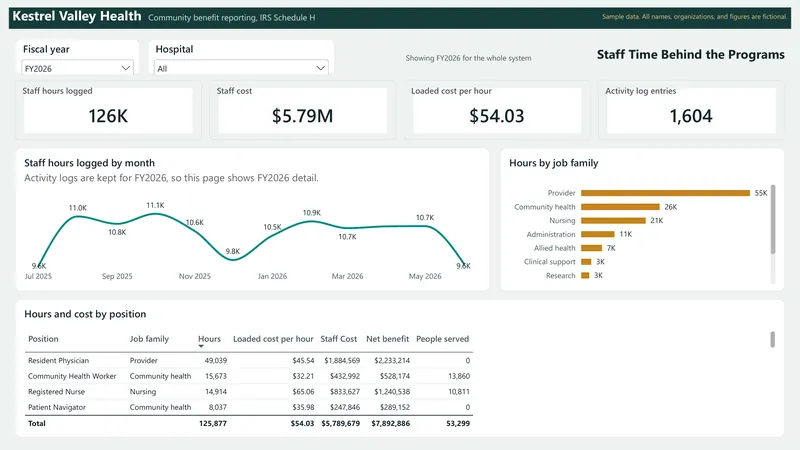Image resolution: width=800 pixels, height=450 pixels.
Task: Click the May 2026 axis label
Action: 425,276
